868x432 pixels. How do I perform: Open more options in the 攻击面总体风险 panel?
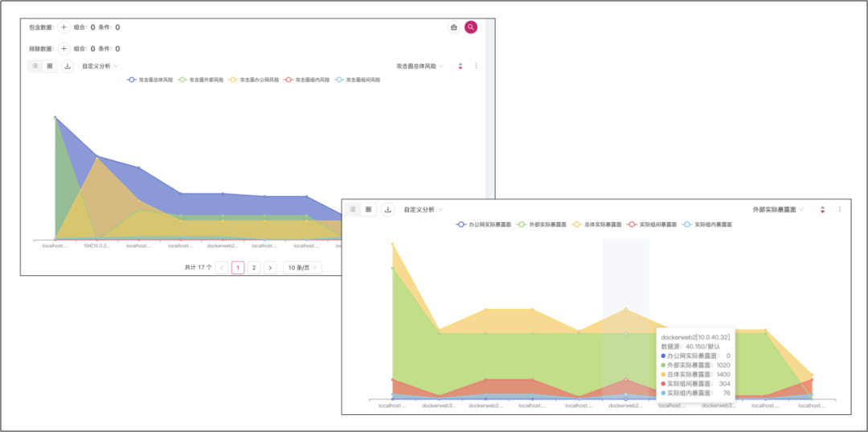coord(476,66)
